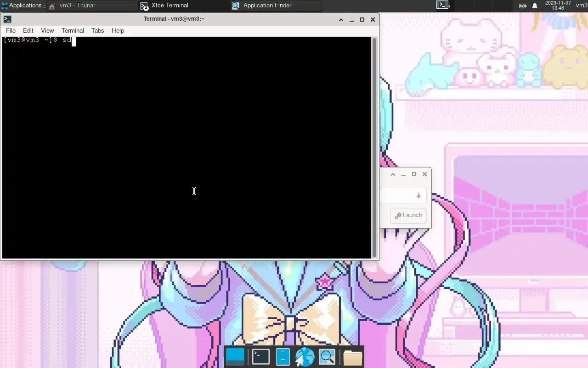Open the Edit menu in Terminal

[x=28, y=30]
